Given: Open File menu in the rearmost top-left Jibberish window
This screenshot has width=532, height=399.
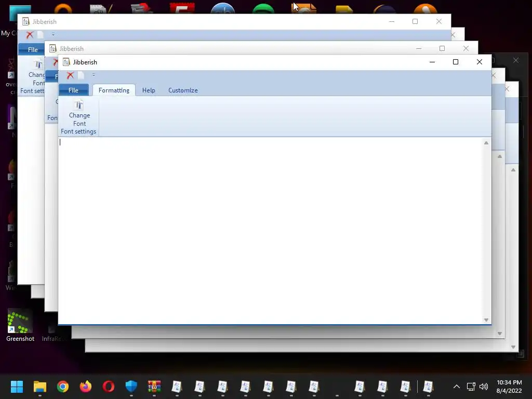Looking at the screenshot, I should [x=33, y=49].
